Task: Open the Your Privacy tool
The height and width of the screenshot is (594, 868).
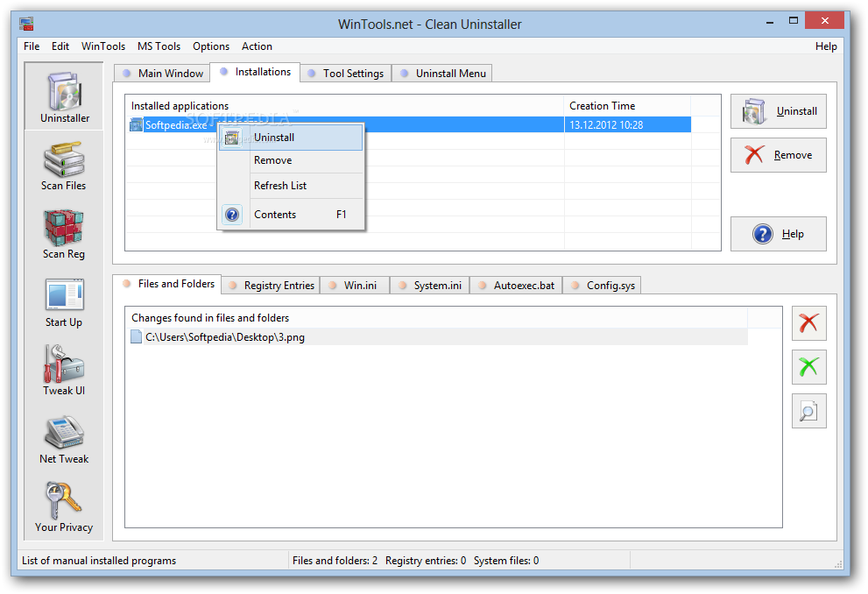Action: (x=64, y=507)
